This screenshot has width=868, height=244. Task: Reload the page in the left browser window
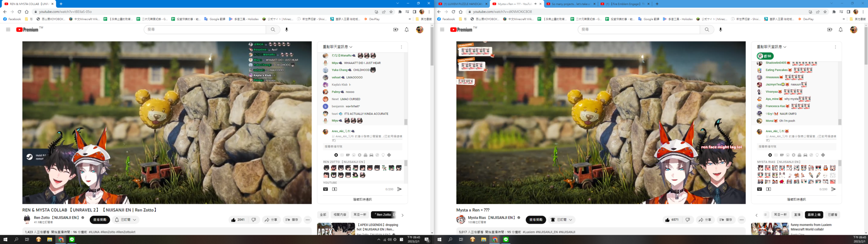pos(19,12)
